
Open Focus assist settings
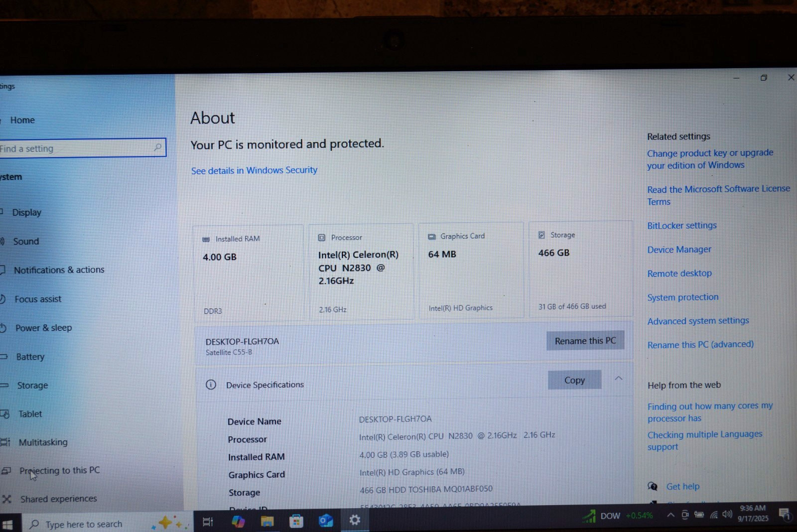point(37,299)
